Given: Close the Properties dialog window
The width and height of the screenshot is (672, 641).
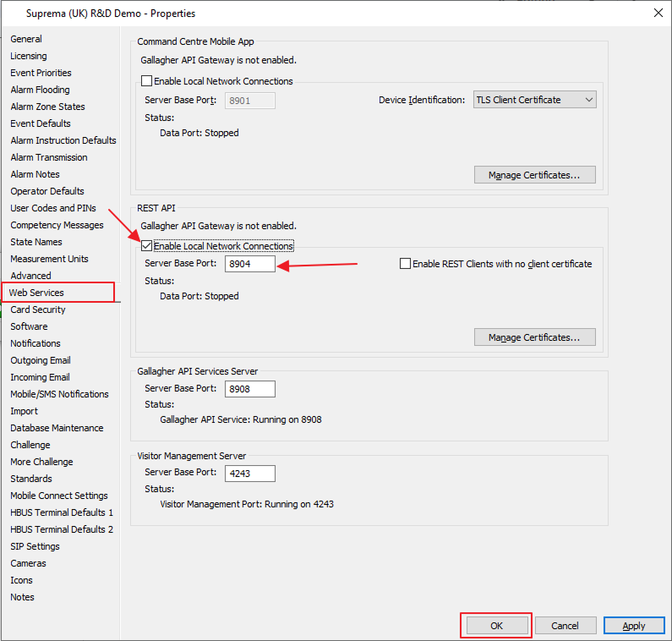Looking at the screenshot, I should (x=658, y=12).
